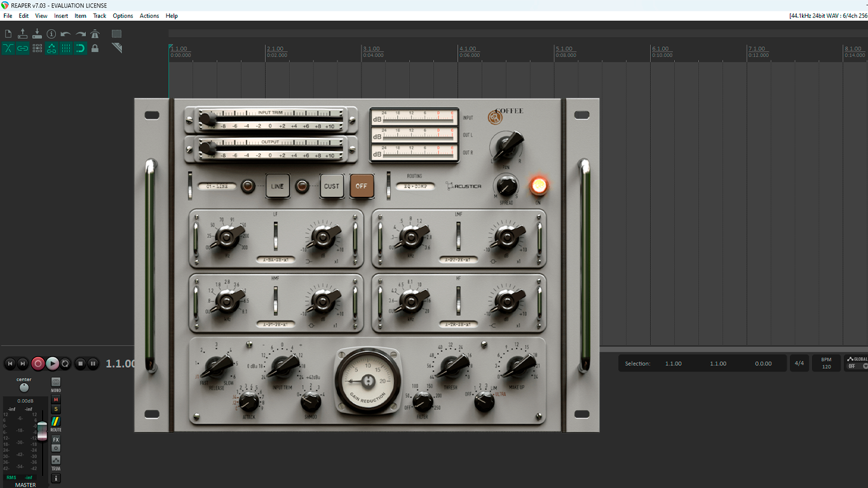
Task: Click the Stop transport button
Action: click(80, 363)
